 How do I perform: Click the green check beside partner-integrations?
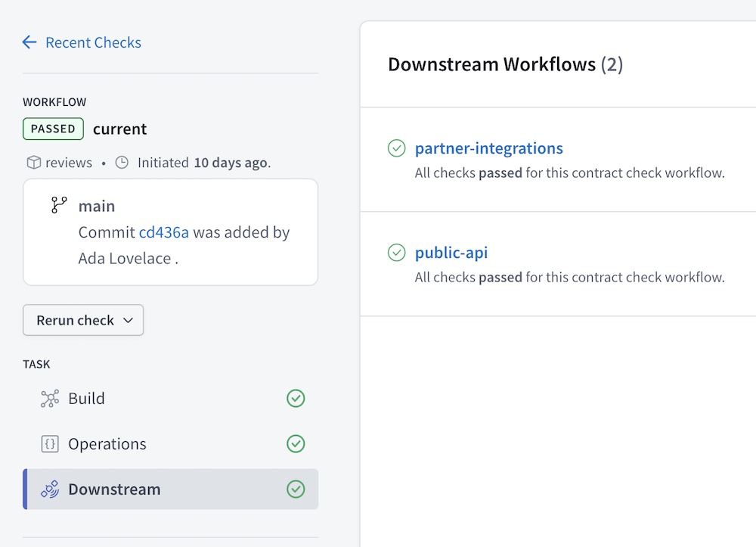pyautogui.click(x=397, y=148)
